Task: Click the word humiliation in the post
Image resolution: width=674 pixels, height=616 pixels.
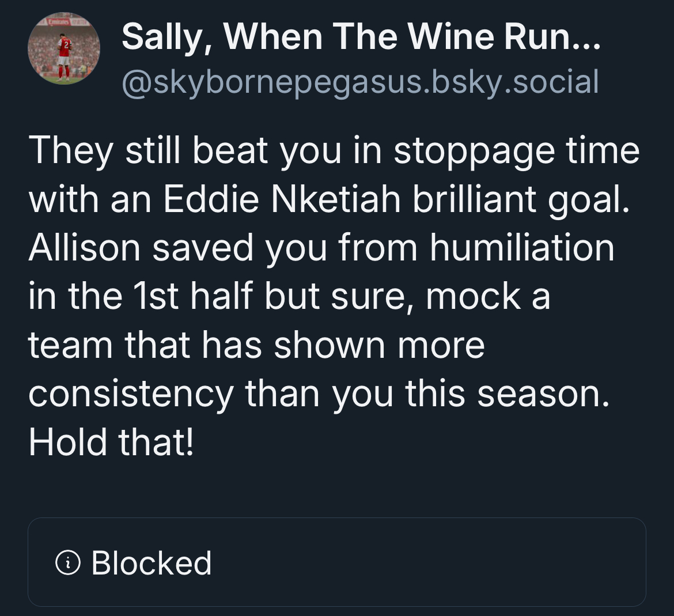Action: tap(522, 248)
